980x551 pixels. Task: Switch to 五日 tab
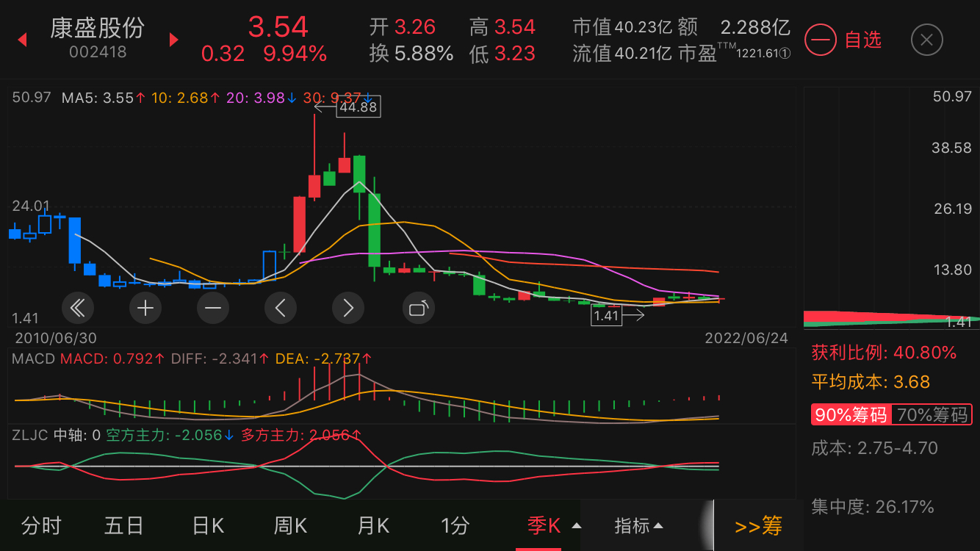pos(123,525)
